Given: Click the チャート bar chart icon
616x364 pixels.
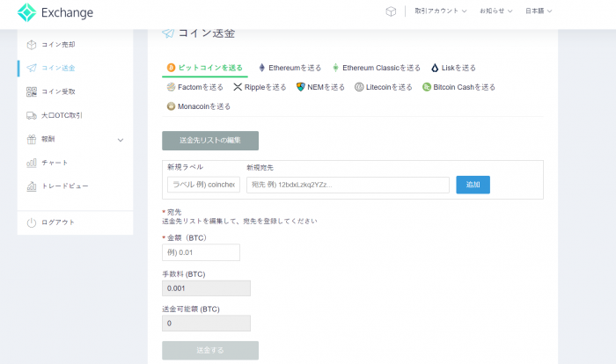Looking at the screenshot, I should click(x=32, y=163).
